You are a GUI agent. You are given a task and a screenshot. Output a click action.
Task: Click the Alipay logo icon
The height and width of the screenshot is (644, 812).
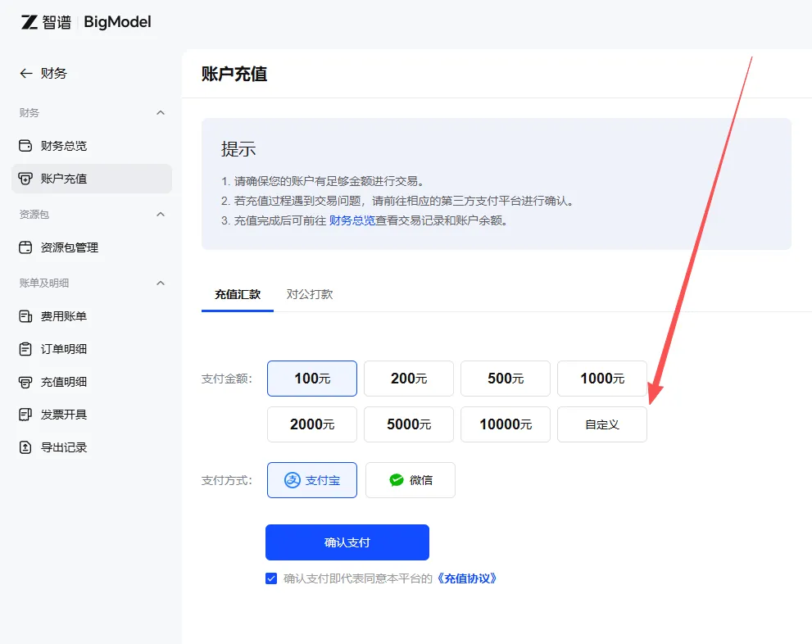tap(292, 480)
